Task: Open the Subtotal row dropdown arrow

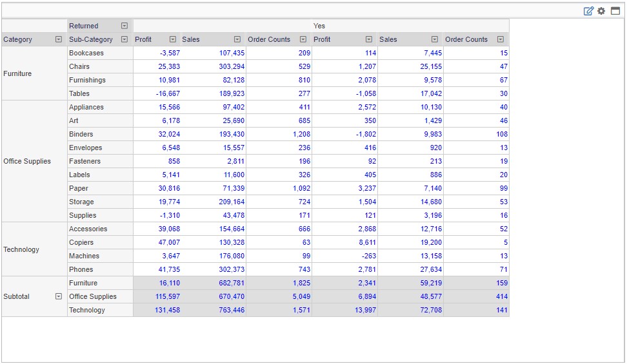Action: [x=59, y=296]
